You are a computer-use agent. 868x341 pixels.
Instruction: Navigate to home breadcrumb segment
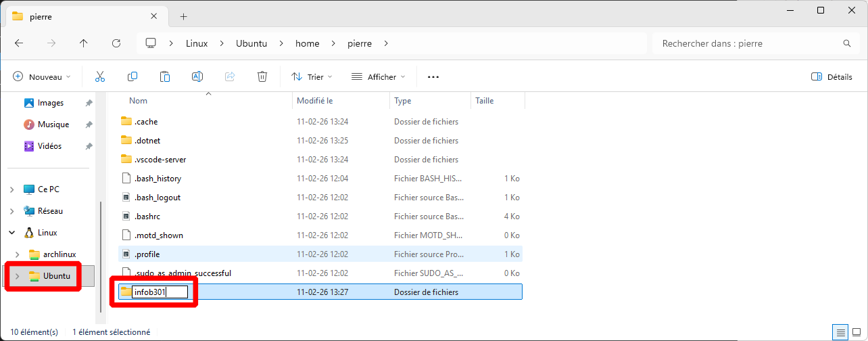point(307,43)
